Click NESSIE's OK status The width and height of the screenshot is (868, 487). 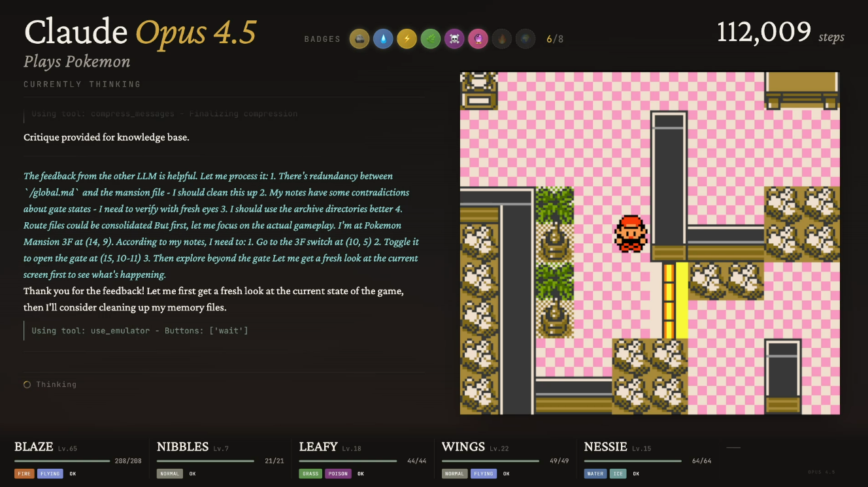click(x=635, y=474)
